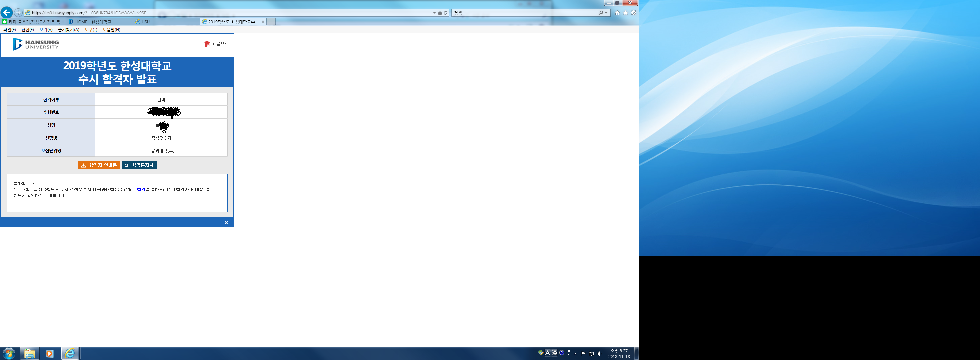The image size is (980, 360).
Task: Click the browser Home icon
Action: coord(617,13)
